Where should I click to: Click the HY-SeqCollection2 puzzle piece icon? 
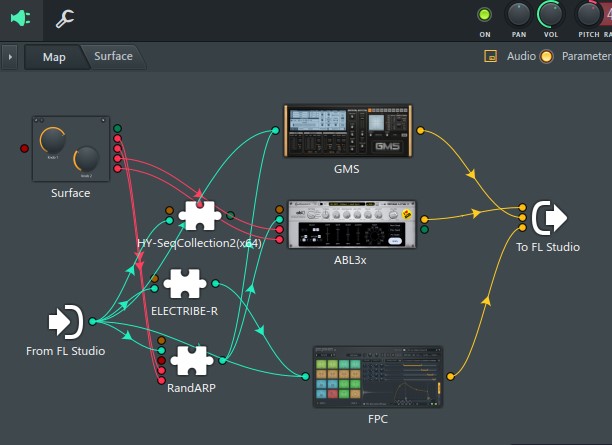coord(199,216)
